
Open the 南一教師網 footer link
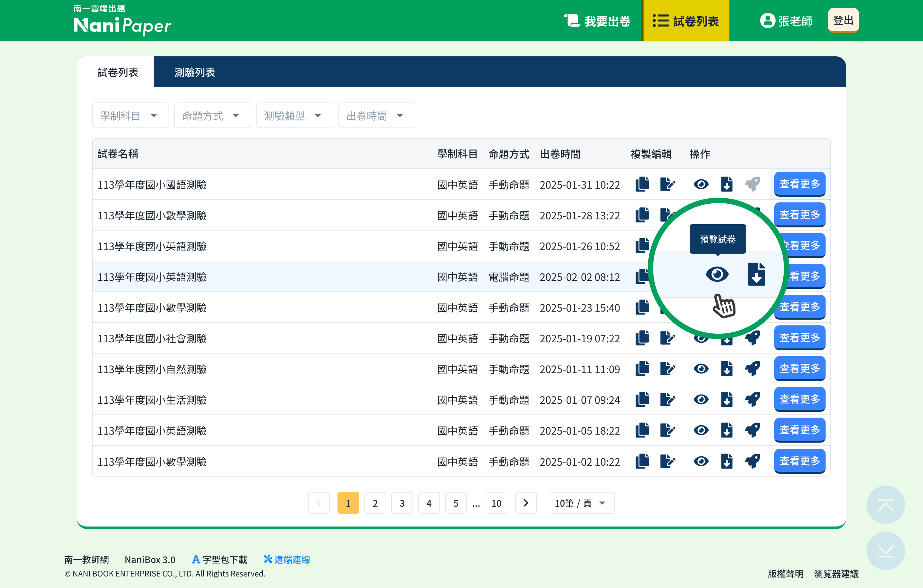point(87,559)
